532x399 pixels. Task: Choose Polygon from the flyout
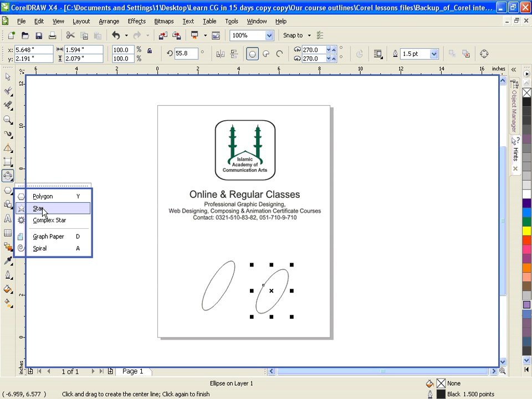53,196
